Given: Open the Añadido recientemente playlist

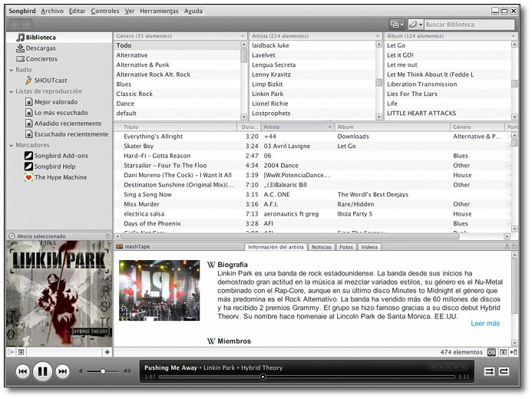Looking at the screenshot, I should click(x=64, y=124).
